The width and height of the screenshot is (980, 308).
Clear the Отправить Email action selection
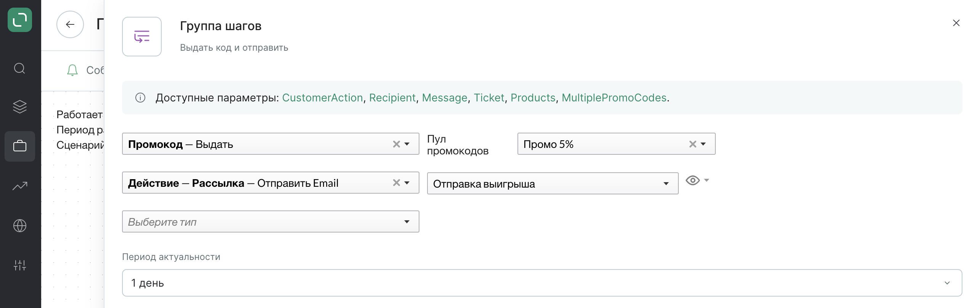tap(397, 183)
